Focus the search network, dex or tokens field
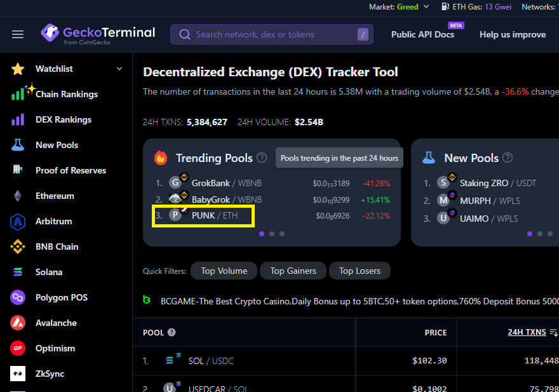The height and width of the screenshot is (392, 559). pyautogui.click(x=272, y=34)
